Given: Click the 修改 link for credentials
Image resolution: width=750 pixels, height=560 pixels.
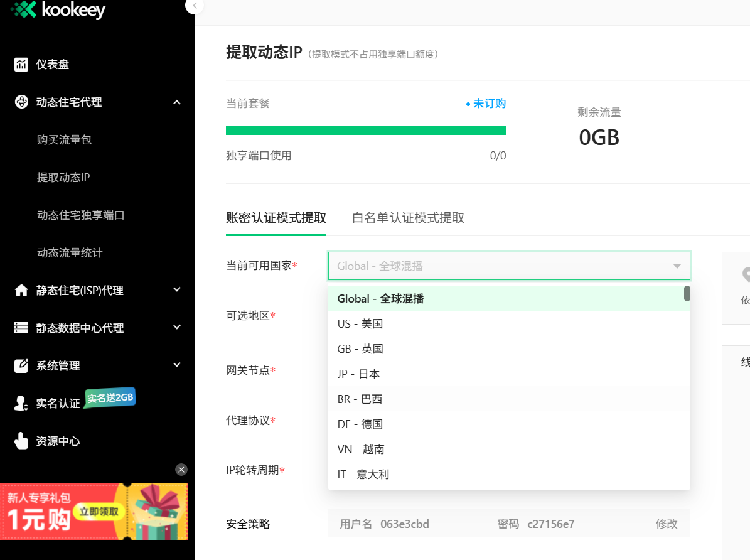Looking at the screenshot, I should 667,524.
